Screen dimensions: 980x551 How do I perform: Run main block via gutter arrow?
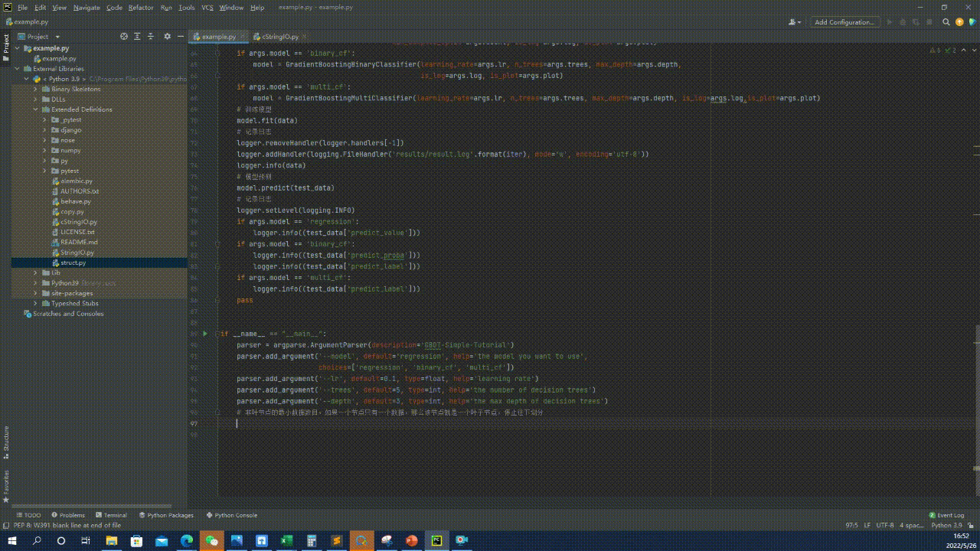[204, 334]
